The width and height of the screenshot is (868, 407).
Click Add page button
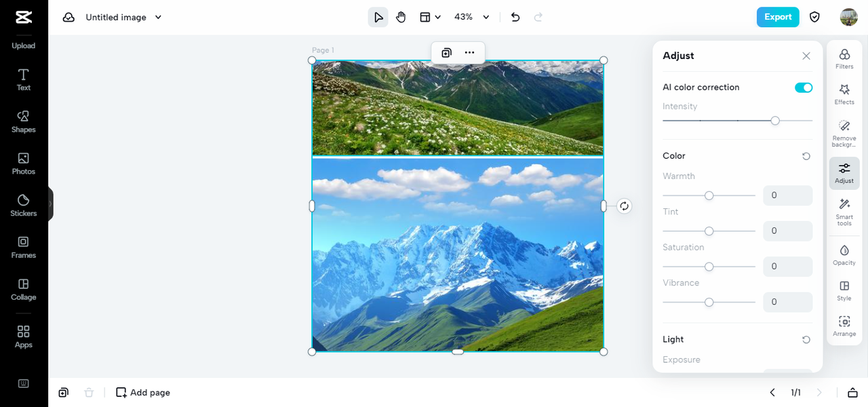click(143, 392)
